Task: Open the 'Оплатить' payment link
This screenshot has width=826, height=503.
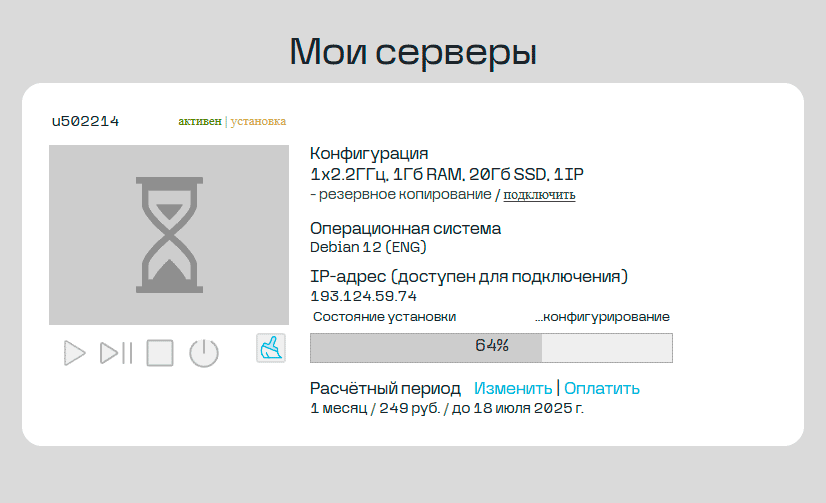Action: [602, 389]
